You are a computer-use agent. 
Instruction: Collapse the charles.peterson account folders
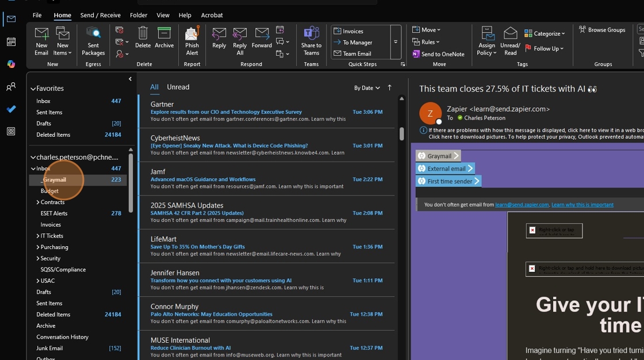click(33, 158)
